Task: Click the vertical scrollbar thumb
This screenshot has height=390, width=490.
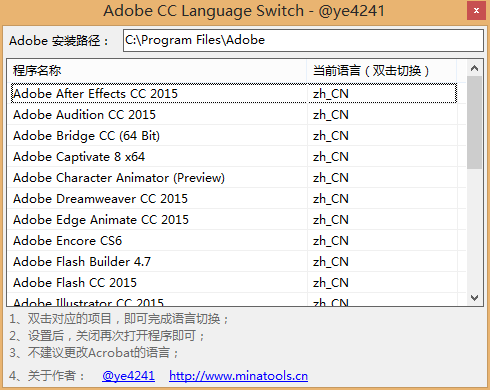Action: click(x=474, y=122)
